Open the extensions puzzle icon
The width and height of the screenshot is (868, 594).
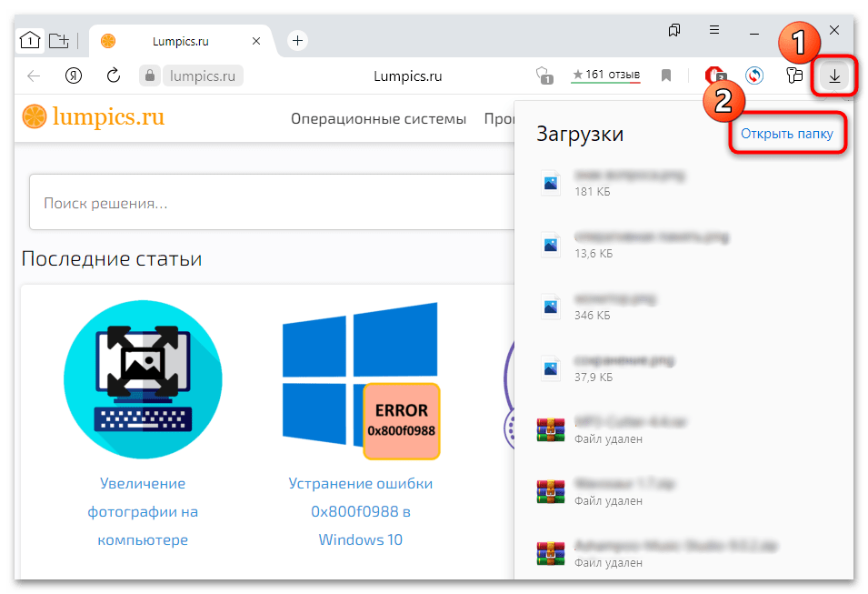[x=794, y=76]
